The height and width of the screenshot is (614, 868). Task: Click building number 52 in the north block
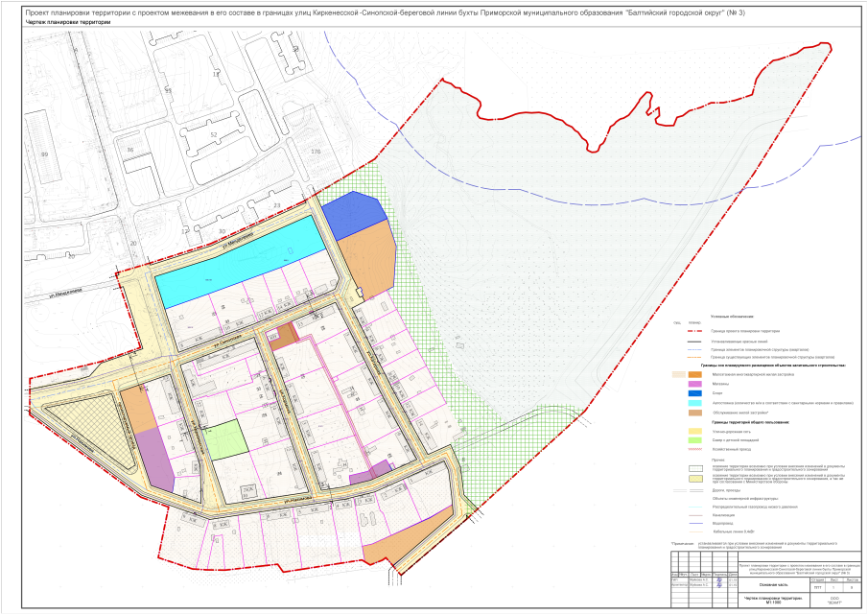pyautogui.click(x=214, y=134)
